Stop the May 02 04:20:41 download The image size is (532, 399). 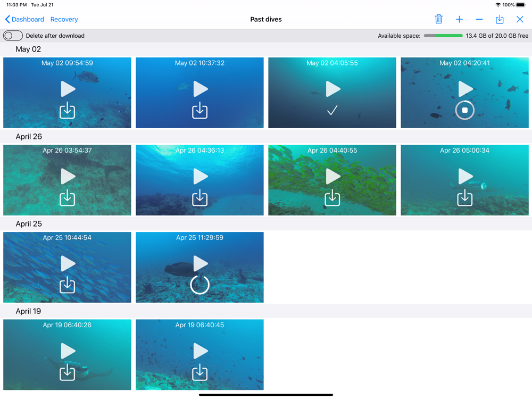[465, 110]
